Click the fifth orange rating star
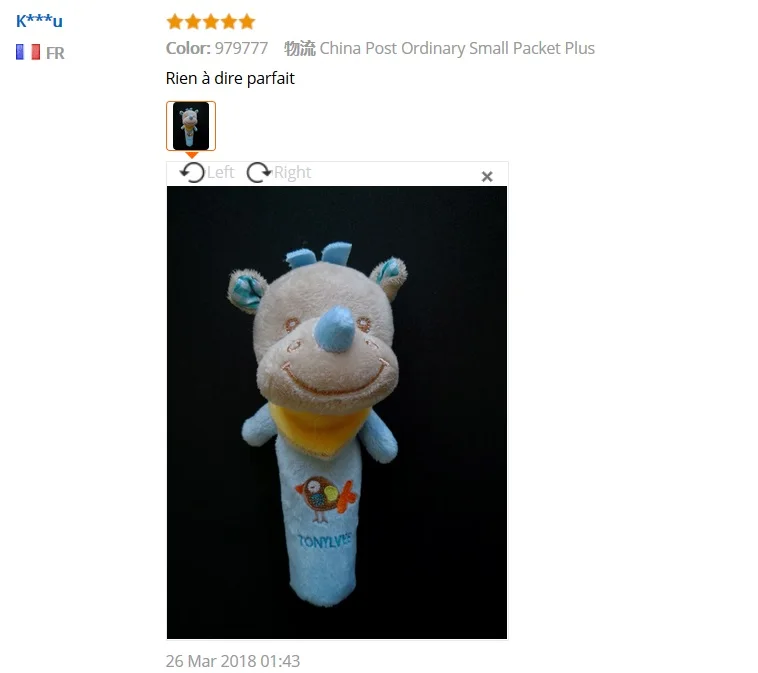This screenshot has width=758, height=673. point(247,22)
